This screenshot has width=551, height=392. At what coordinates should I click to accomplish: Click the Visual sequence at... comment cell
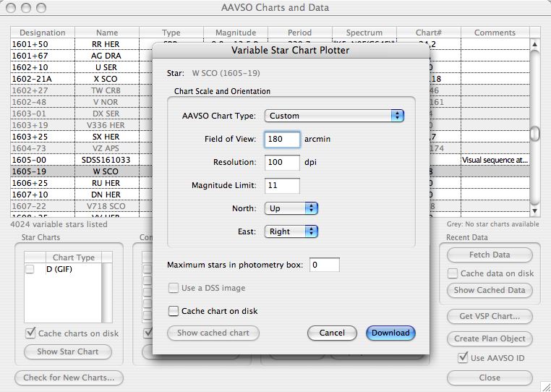point(495,160)
